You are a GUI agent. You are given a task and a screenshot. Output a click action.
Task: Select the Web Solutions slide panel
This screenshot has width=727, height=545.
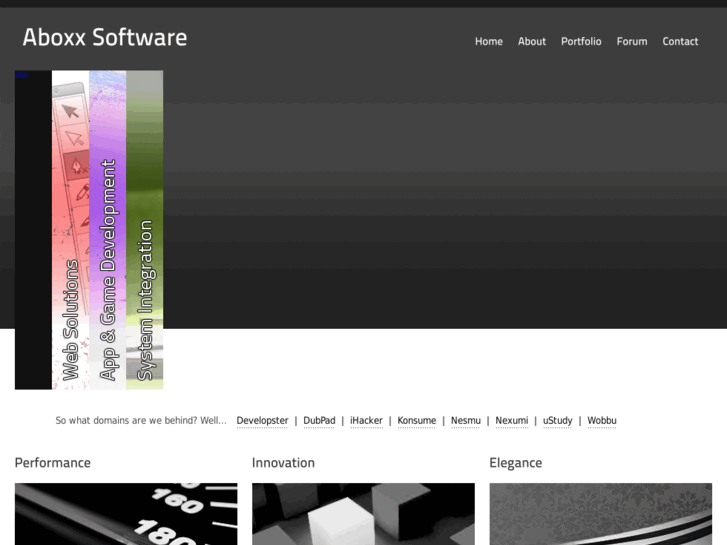pyautogui.click(x=70, y=230)
